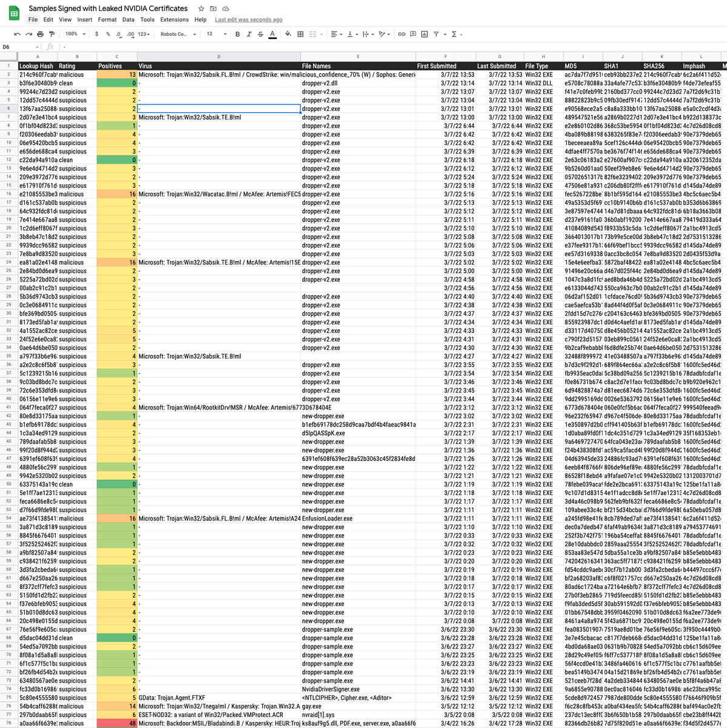Create a filter via funnel icon
Screen dimensions: 727x728
click(436, 34)
